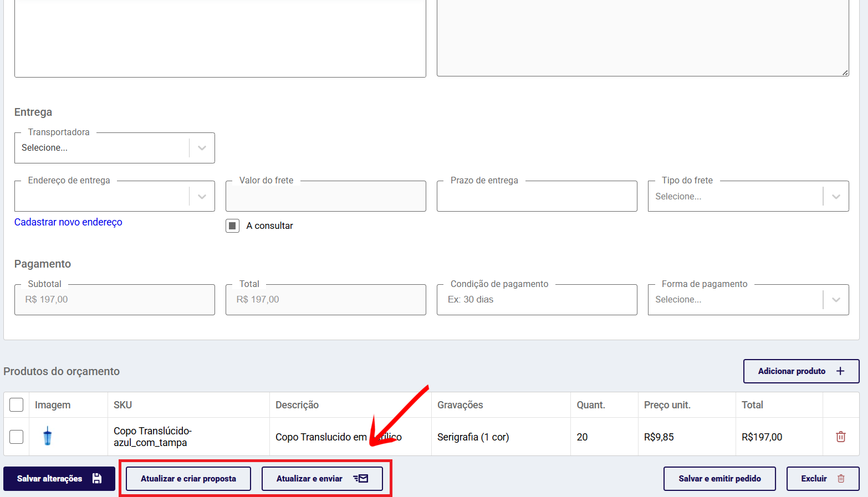Click the blue cup product thumbnail

[48, 437]
